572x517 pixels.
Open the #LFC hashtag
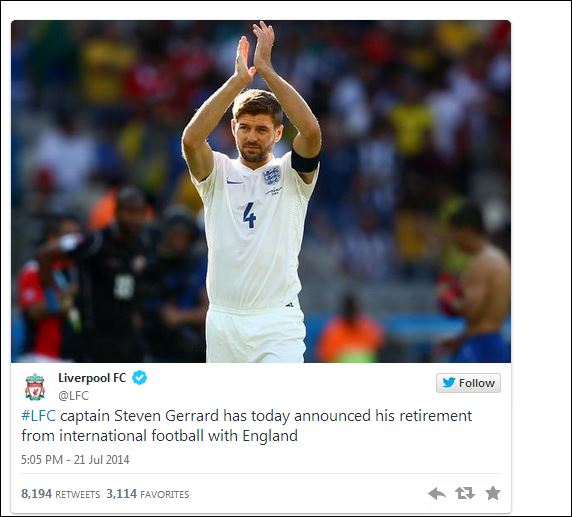(x=39, y=416)
